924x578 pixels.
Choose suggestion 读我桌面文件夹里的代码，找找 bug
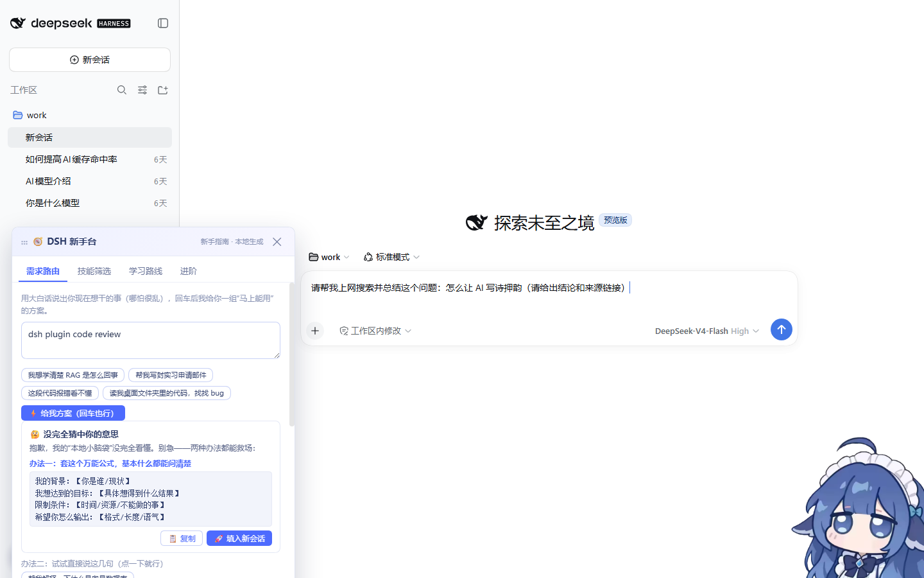pos(167,393)
